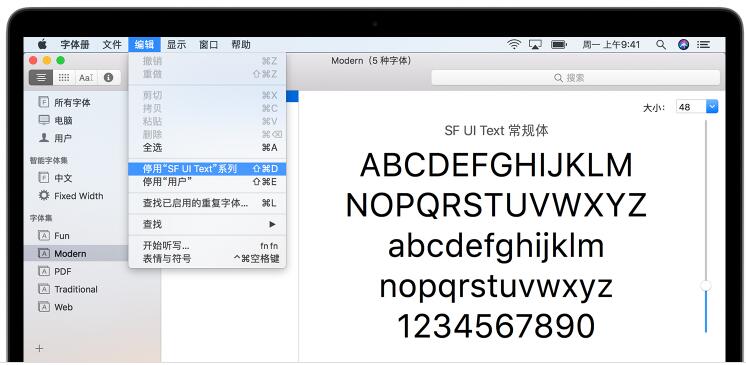The height and width of the screenshot is (365, 746).
Task: Click the Fixed Width gear icon
Action: [44, 196]
